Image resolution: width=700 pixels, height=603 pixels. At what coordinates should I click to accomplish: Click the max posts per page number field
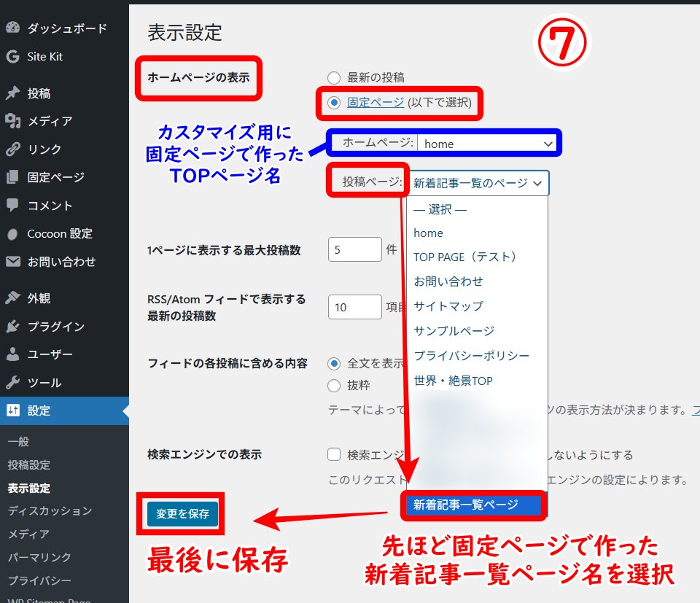pos(355,250)
